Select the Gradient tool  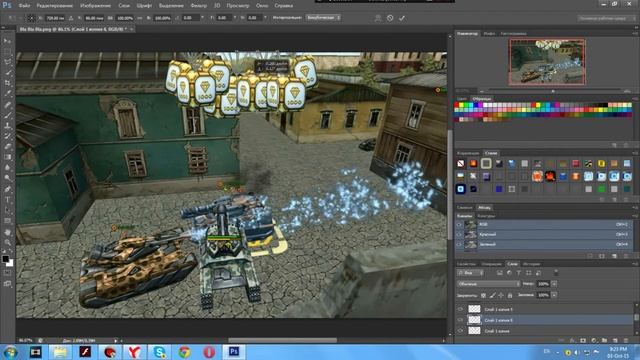tap(7, 157)
